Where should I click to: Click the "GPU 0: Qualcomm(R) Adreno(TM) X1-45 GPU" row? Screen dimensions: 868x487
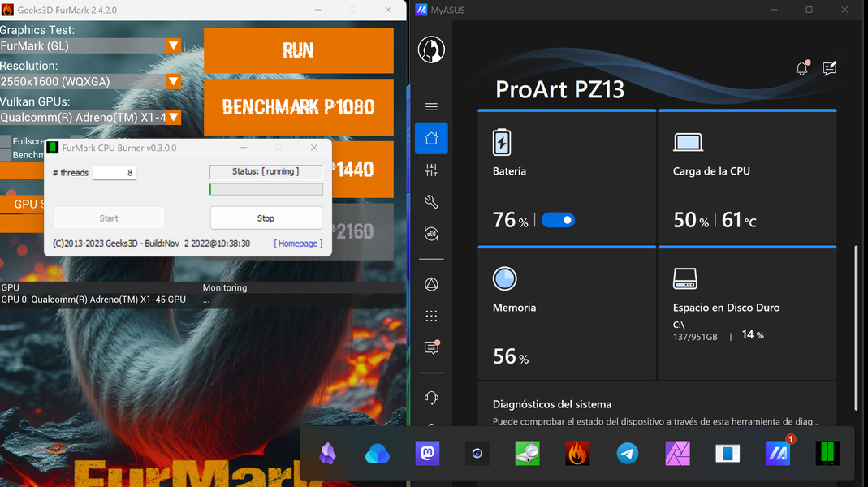pos(93,300)
